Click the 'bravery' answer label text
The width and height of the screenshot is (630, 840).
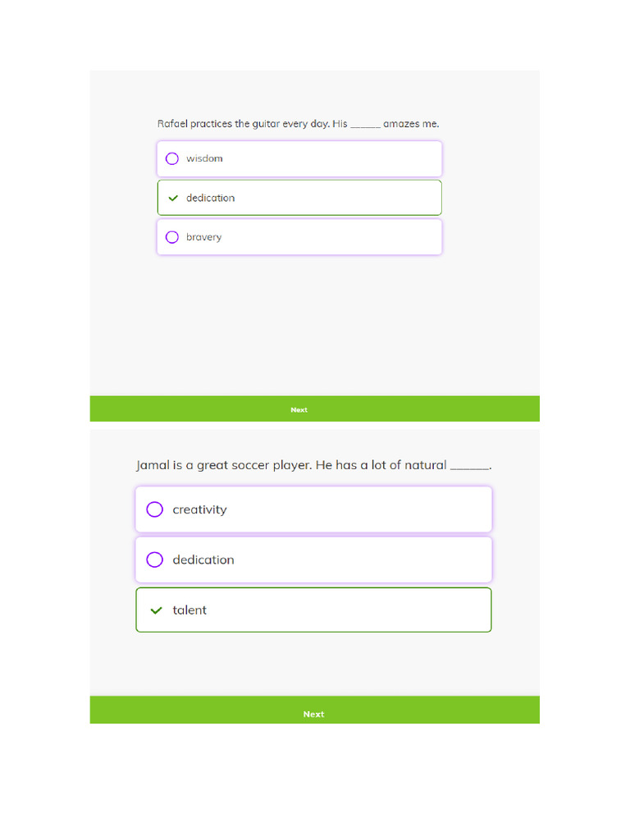point(203,237)
